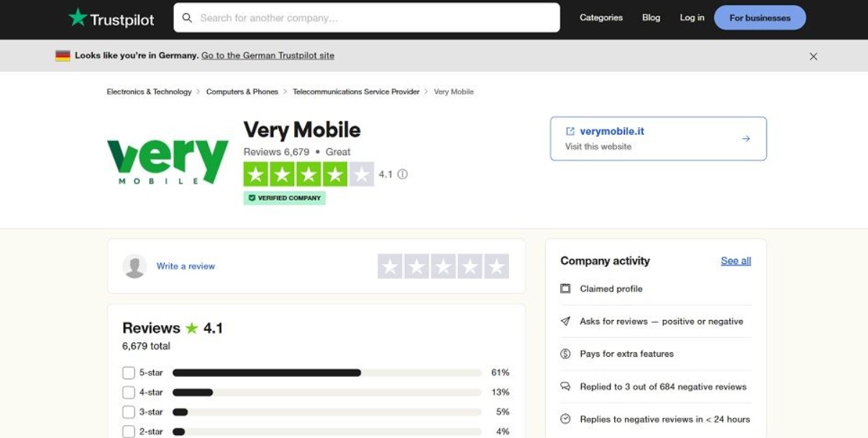Click the user avatar beside Write a review
This screenshot has width=868, height=438.
coord(134,266)
